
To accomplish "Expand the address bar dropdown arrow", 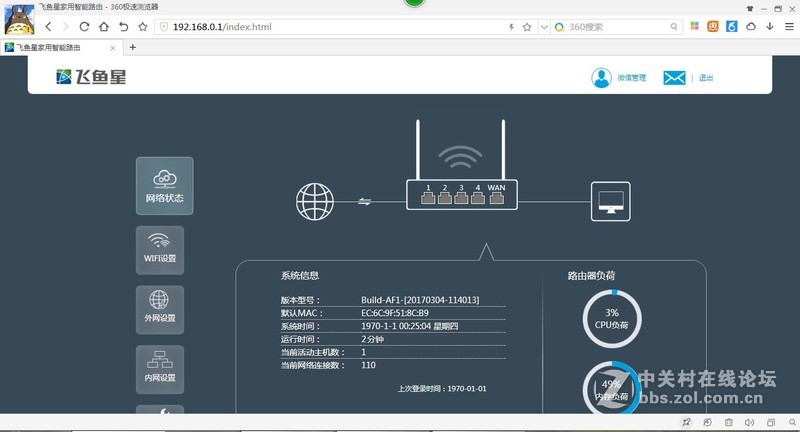I will pos(544,27).
